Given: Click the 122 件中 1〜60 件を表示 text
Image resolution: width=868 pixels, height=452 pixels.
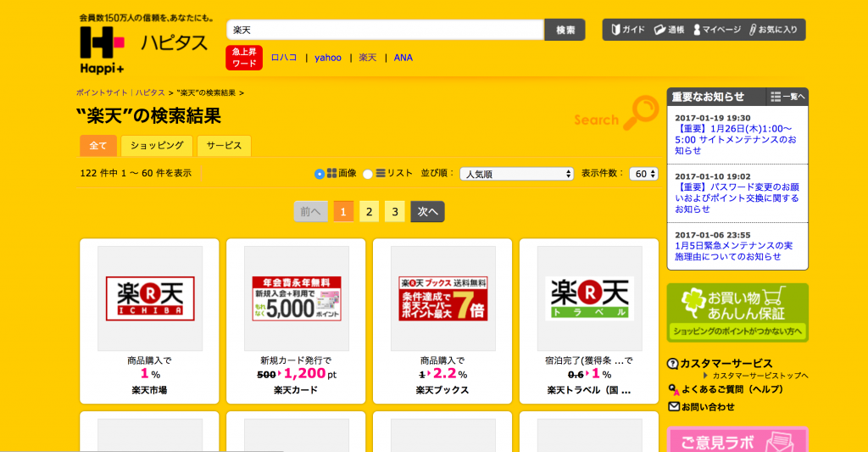Looking at the screenshot, I should 136,173.
